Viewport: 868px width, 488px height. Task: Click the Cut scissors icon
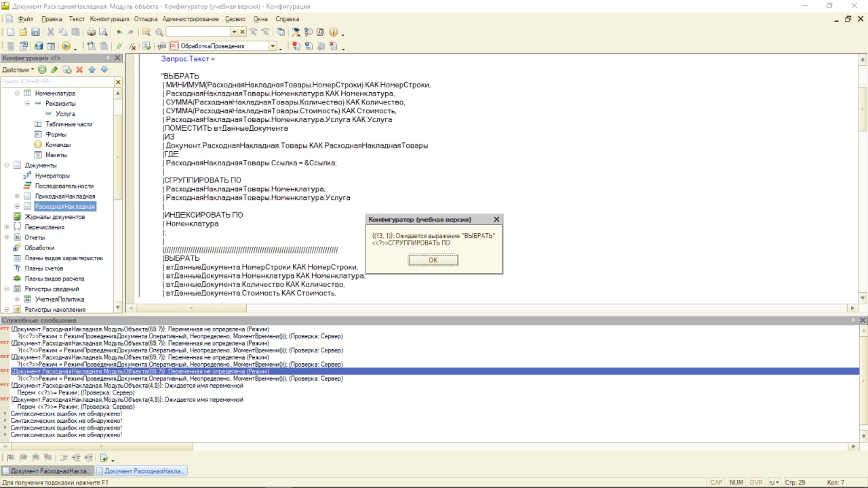[51, 32]
